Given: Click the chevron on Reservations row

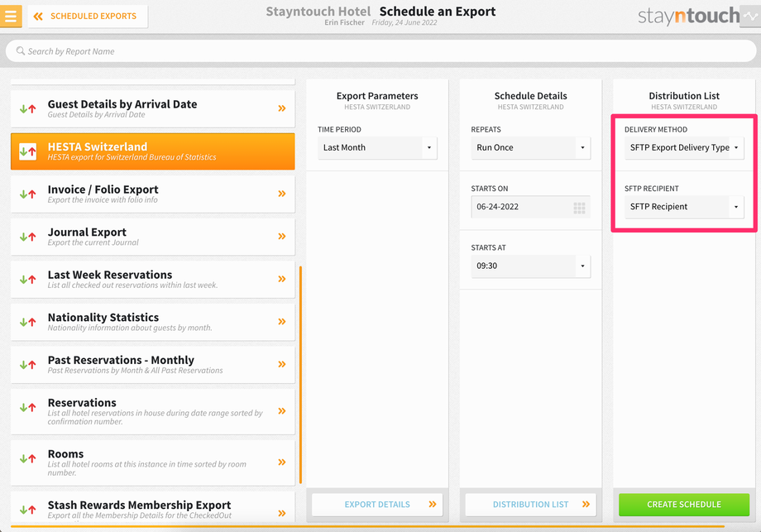Looking at the screenshot, I should pos(282,411).
